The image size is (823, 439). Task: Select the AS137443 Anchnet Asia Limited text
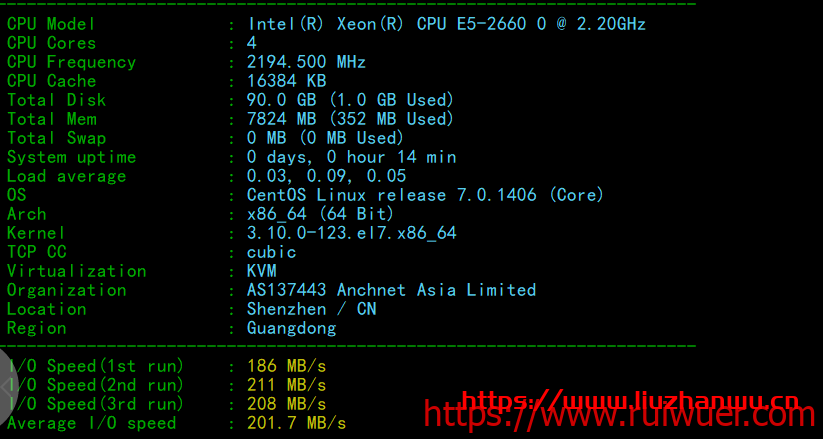[x=391, y=290]
